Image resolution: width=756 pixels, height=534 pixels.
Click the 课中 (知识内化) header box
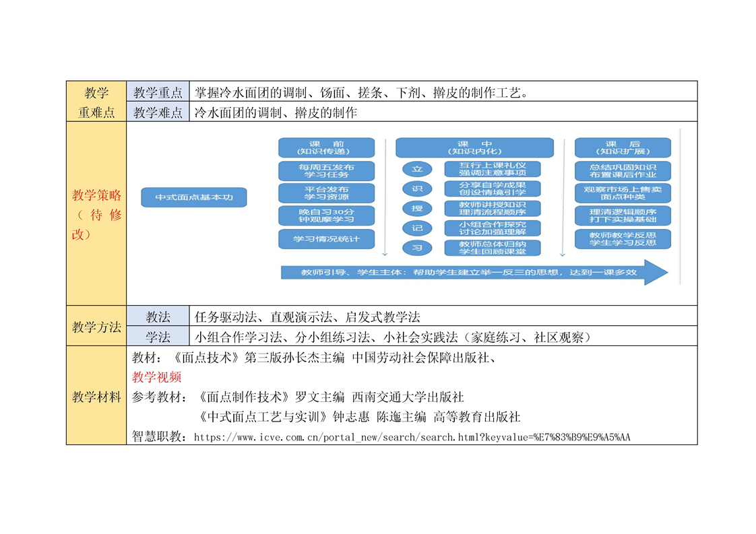pos(474,147)
